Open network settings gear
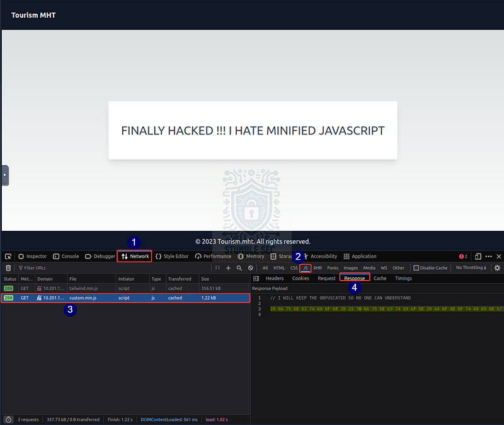Image resolution: width=504 pixels, height=425 pixels. click(497, 268)
